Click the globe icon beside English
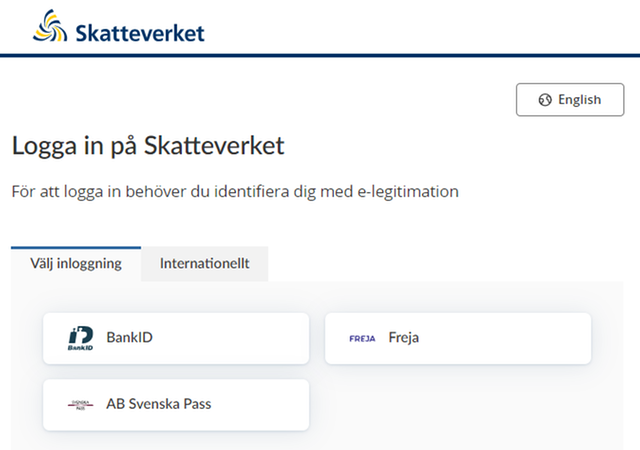 coord(545,100)
